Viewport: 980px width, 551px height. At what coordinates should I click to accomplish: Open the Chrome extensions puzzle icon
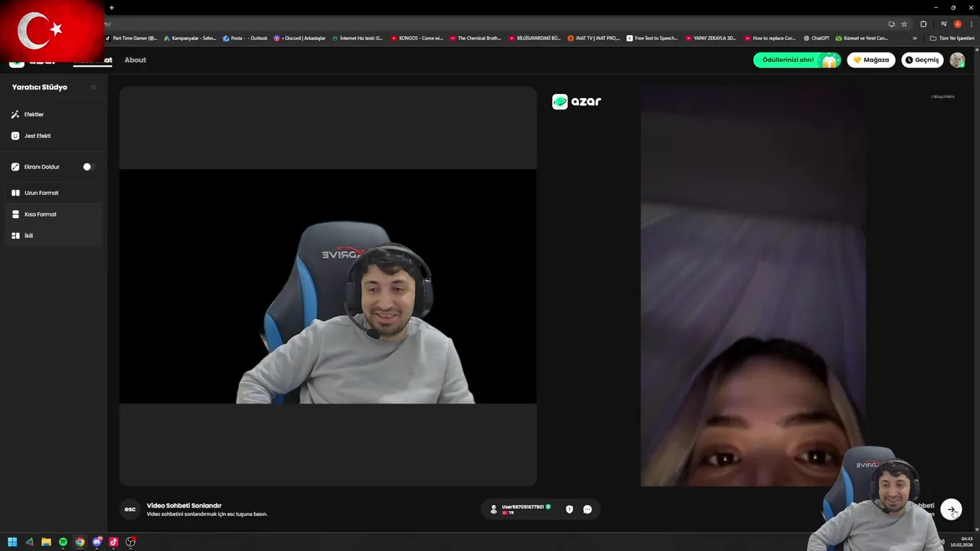(923, 24)
